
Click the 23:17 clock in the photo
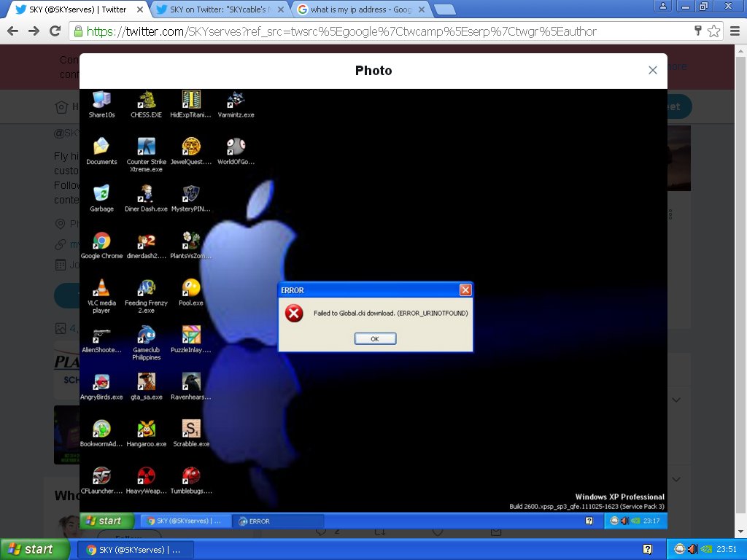tap(651, 521)
